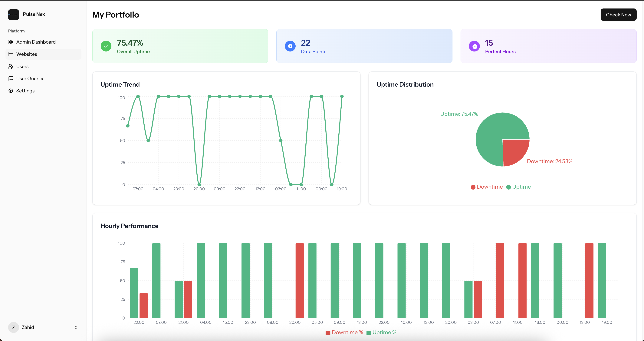
Task: Click the Pulse Nex logo icon
Action: click(x=13, y=14)
